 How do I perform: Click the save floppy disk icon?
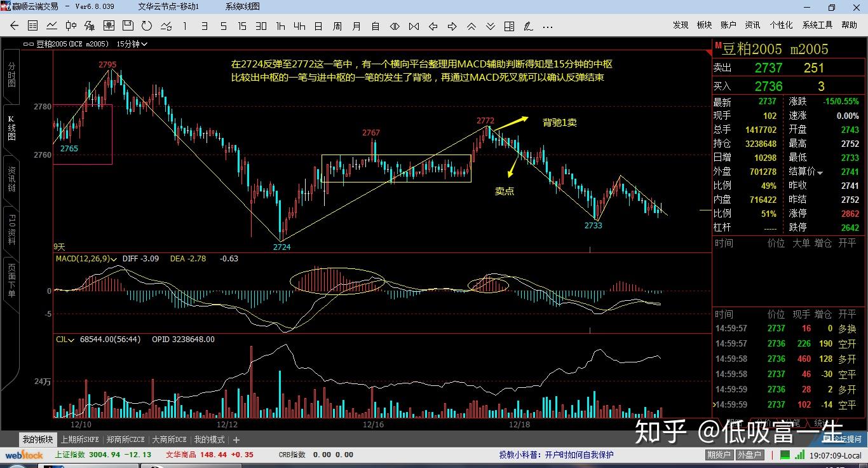click(128, 26)
